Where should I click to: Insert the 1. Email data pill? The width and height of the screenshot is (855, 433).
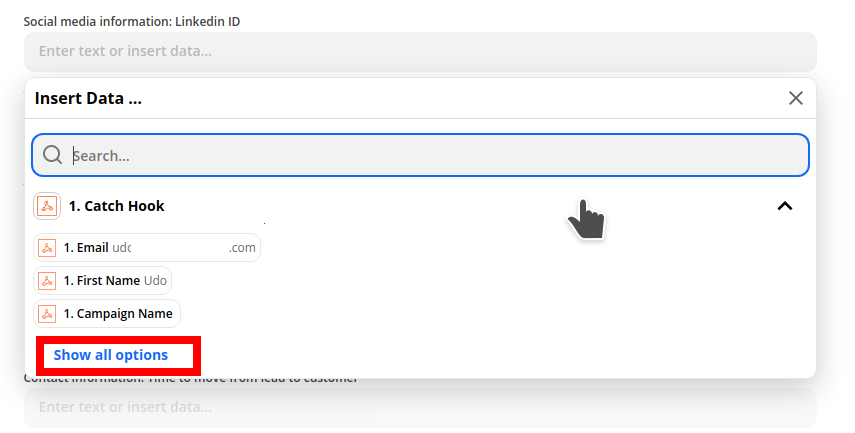tap(147, 248)
